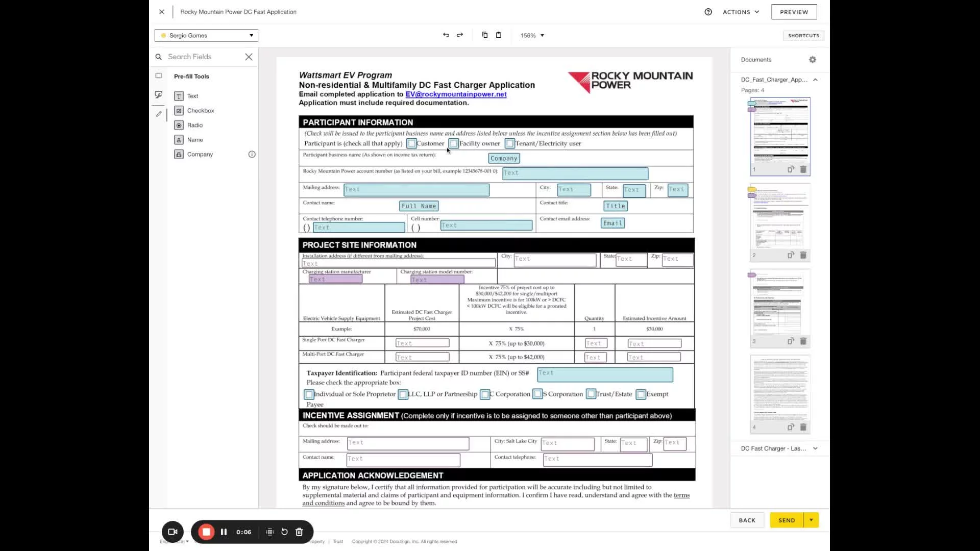Discard the recording with the trash icon

coord(299,532)
